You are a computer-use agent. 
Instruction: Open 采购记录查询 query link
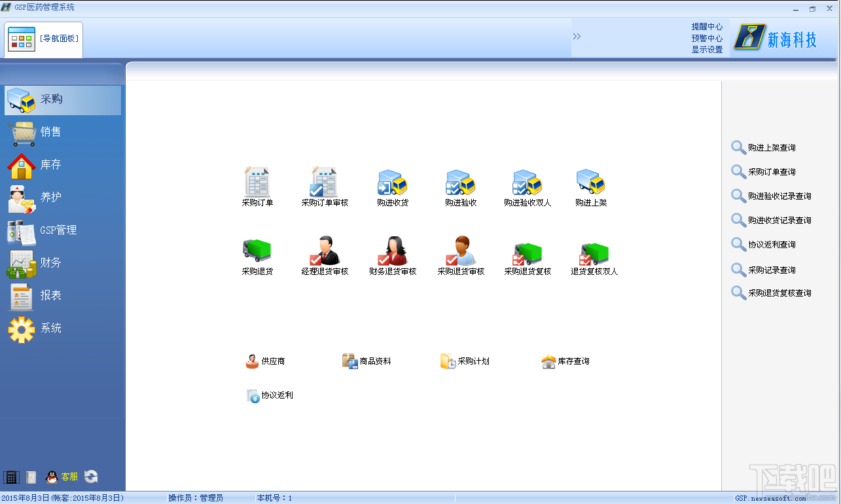point(763,270)
